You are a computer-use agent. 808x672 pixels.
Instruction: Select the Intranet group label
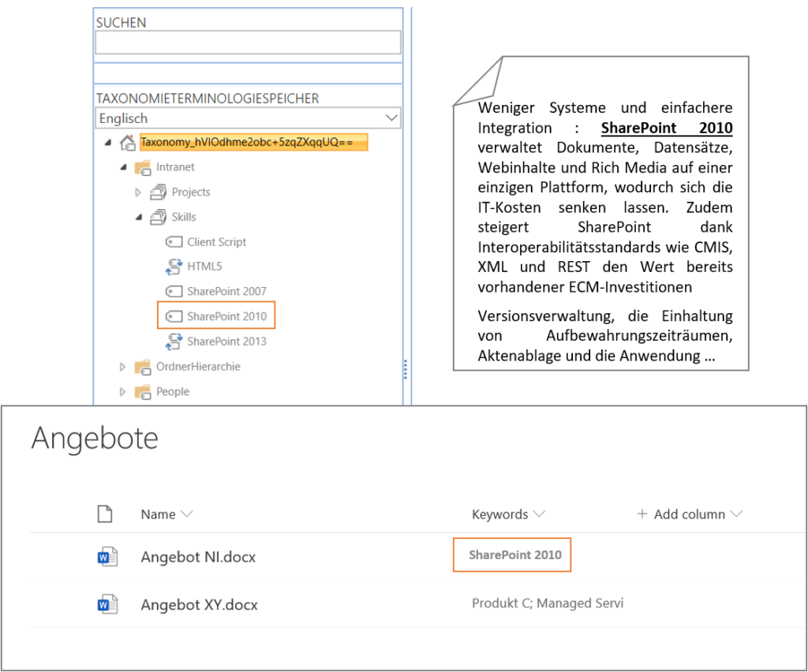click(175, 167)
